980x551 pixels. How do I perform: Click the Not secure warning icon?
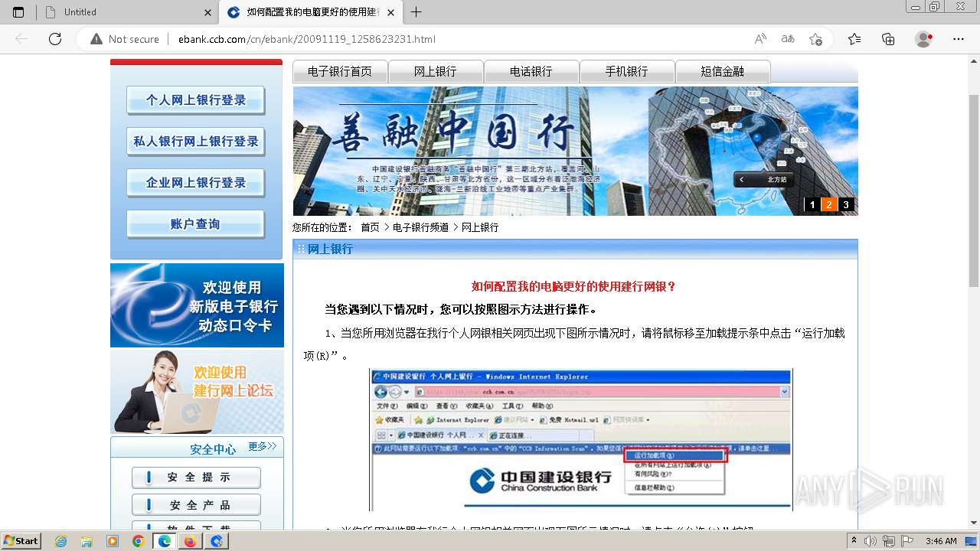click(x=96, y=39)
